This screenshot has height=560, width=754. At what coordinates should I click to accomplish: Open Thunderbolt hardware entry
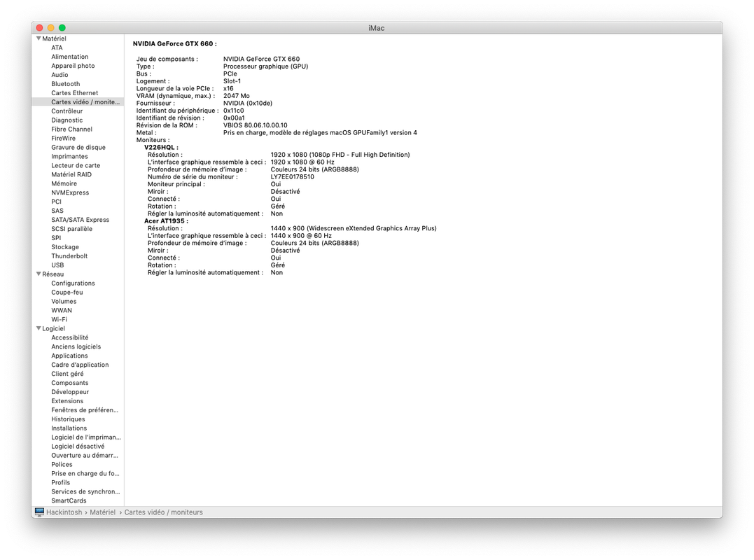(x=69, y=256)
